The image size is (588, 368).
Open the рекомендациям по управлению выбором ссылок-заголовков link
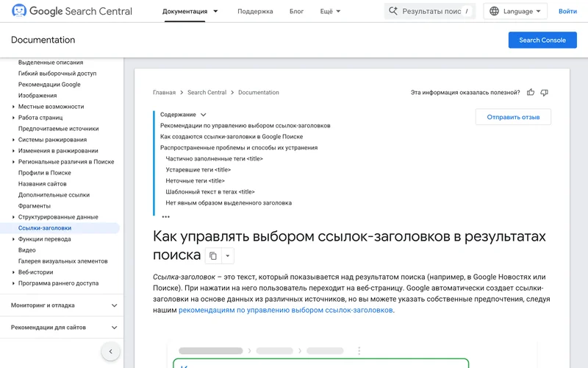tap(286, 310)
